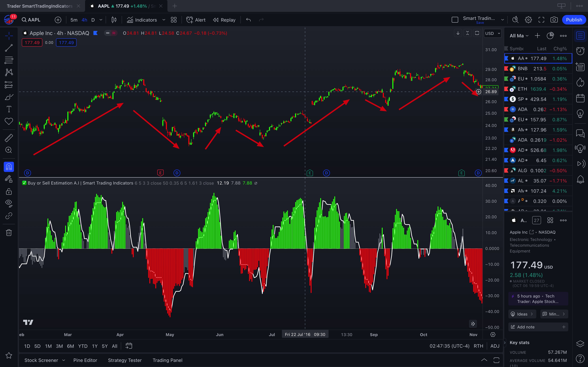Switch to Trader SmartTradingIndicators browser tab
The width and height of the screenshot is (588, 367).
40,6
